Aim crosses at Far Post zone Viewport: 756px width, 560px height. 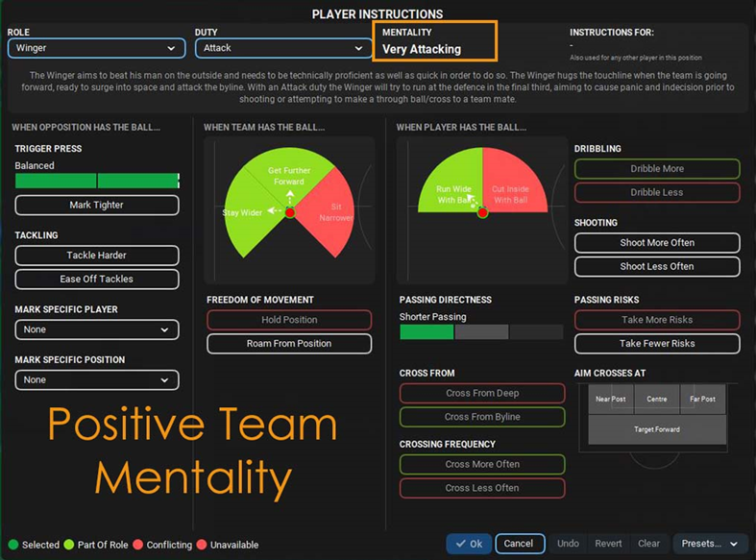(x=702, y=399)
